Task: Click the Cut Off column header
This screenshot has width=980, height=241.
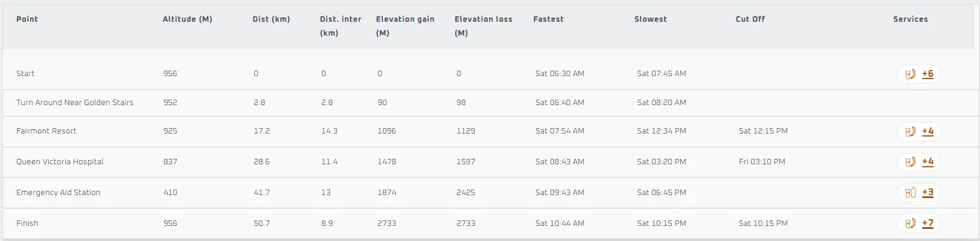Action: (750, 19)
